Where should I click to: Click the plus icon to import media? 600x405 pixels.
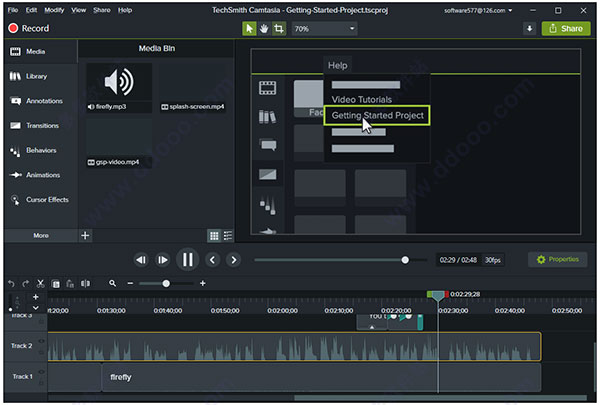[x=85, y=235]
